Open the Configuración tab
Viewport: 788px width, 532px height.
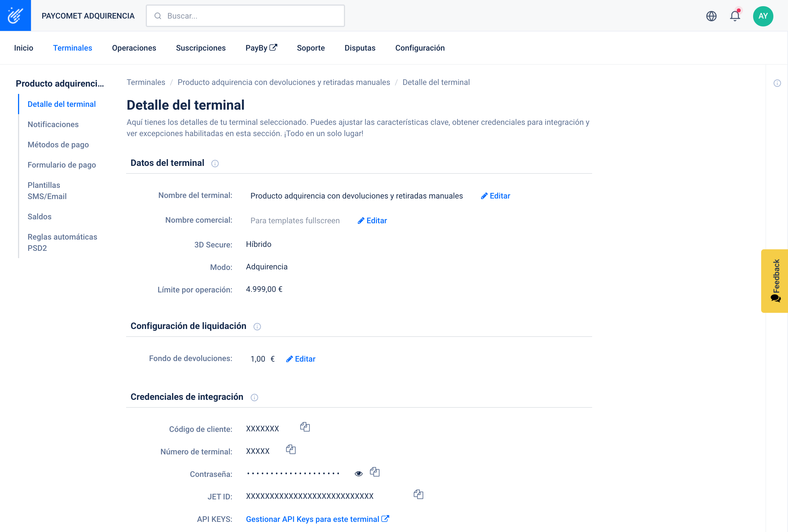click(420, 48)
